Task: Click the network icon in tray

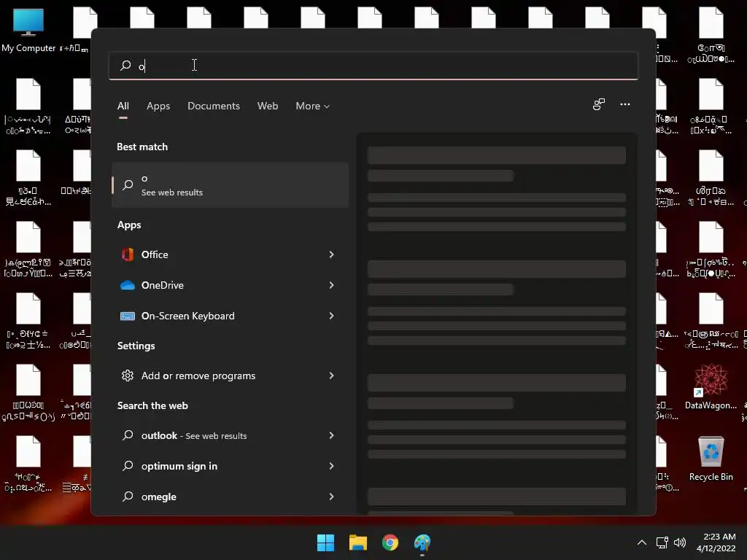Action: (662, 542)
